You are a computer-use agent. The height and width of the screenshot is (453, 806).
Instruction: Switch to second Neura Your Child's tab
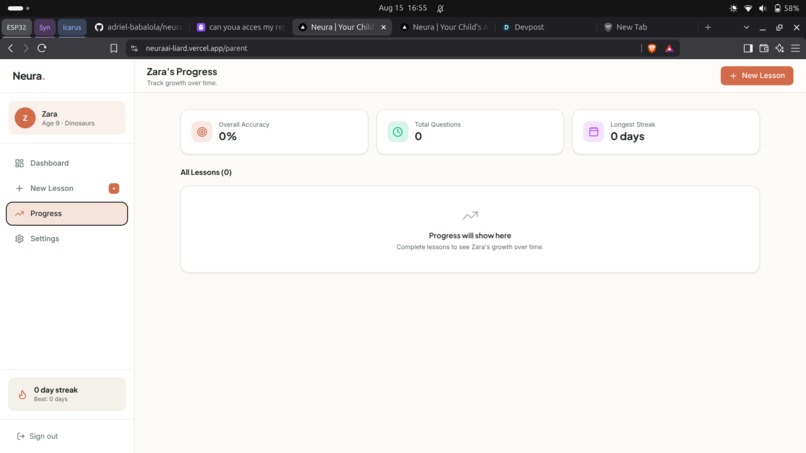(445, 27)
